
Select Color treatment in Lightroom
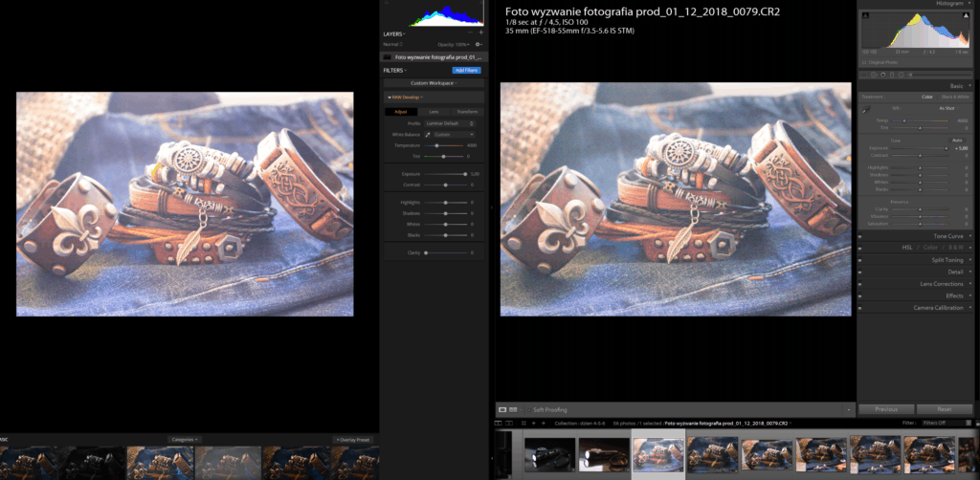(926, 97)
